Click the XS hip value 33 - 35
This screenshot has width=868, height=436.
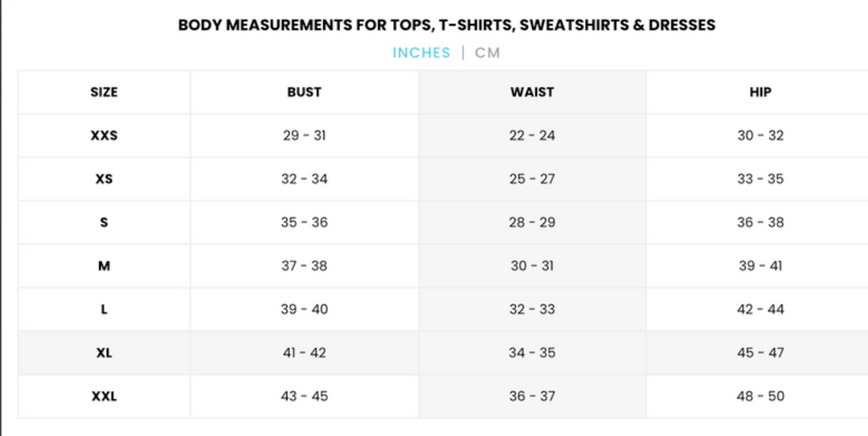coord(760,179)
